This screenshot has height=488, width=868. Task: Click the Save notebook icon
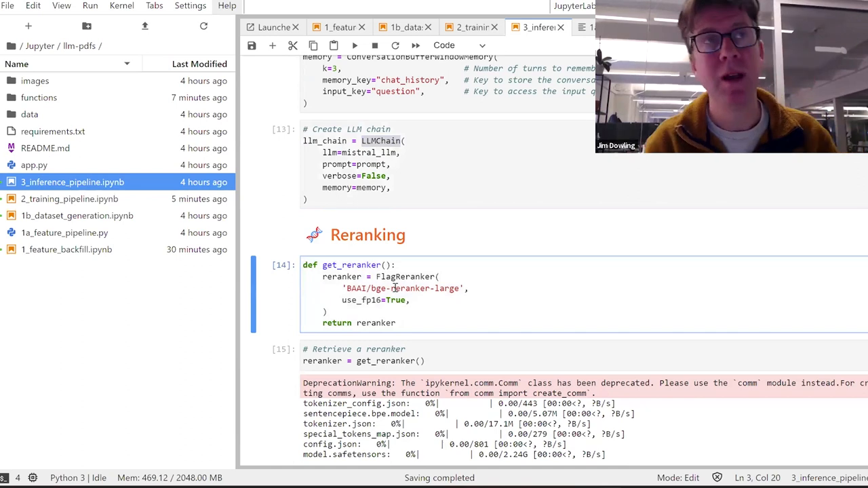pyautogui.click(x=252, y=45)
